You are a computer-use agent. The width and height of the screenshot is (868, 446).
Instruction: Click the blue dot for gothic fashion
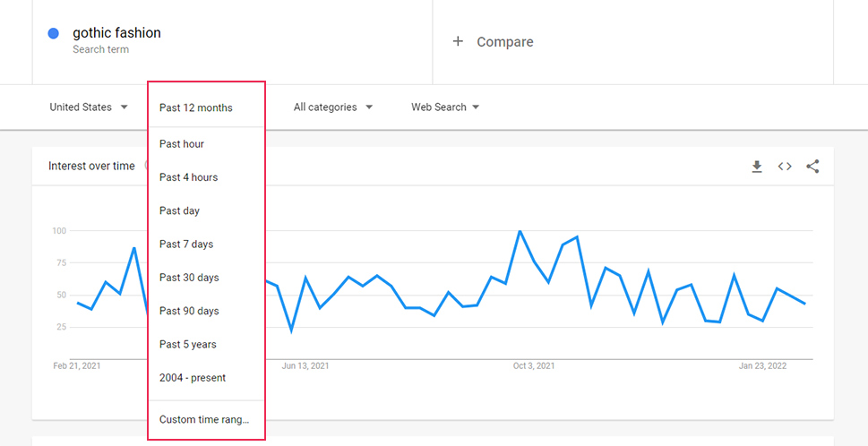tap(54, 34)
